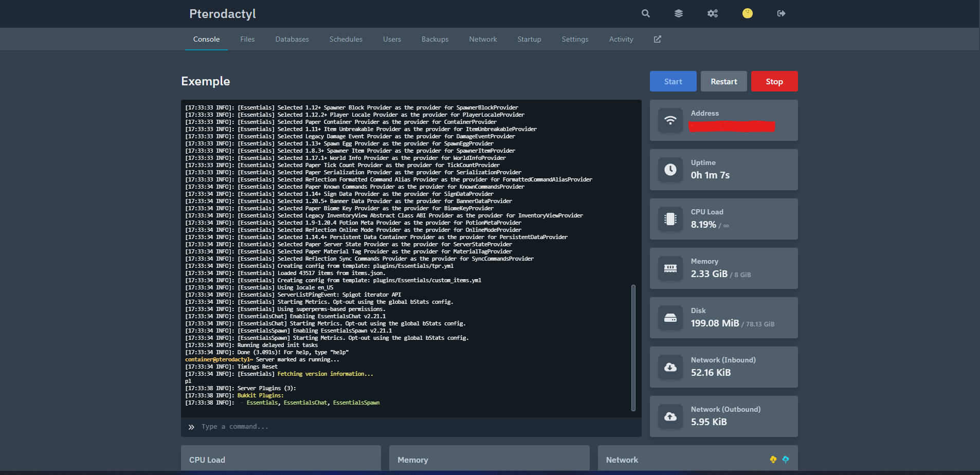Click the memory icon in Memory card

coord(670,268)
